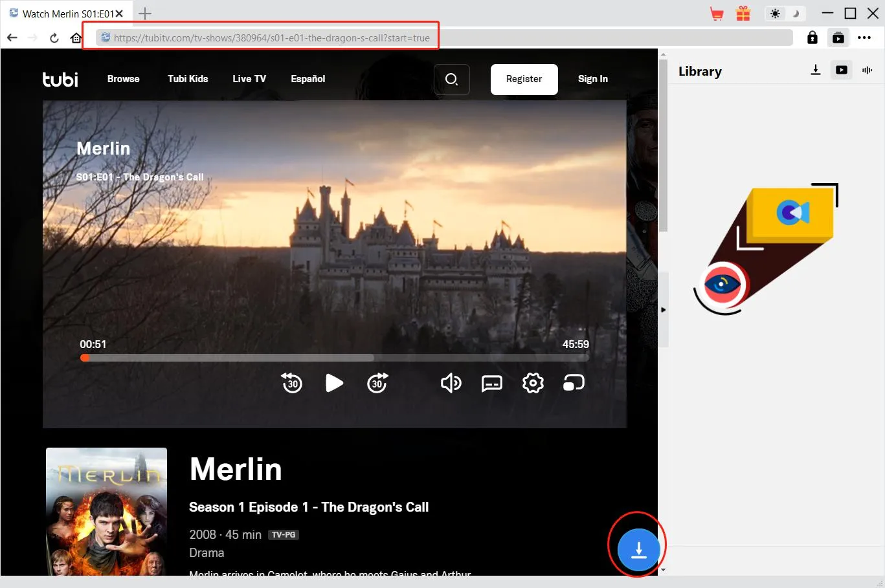885x588 pixels.
Task: Reload the page with refresh icon
Action: pyautogui.click(x=54, y=38)
